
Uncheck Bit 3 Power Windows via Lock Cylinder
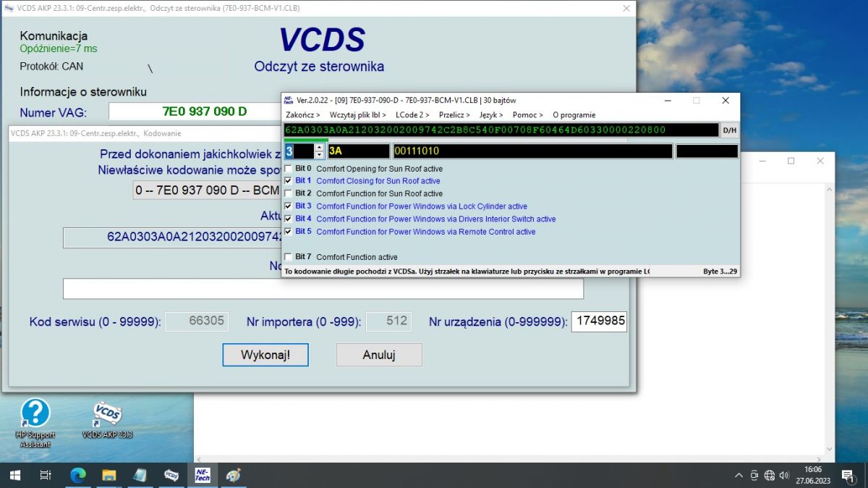pos(289,206)
